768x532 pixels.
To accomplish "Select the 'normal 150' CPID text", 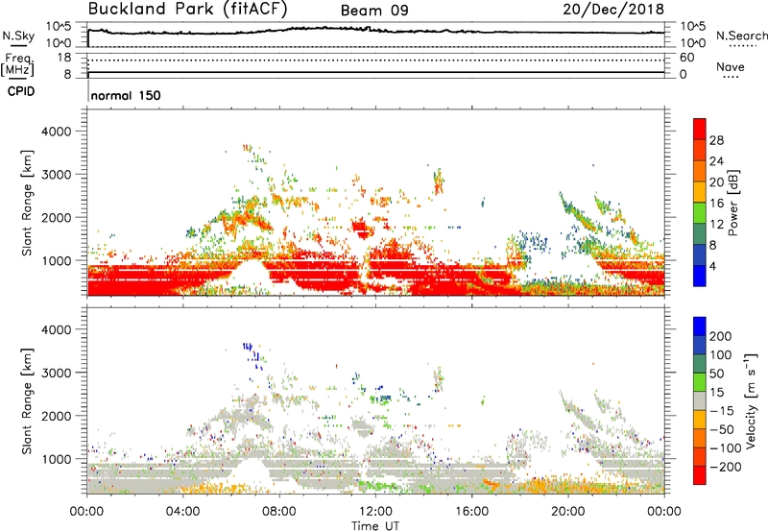I will [126, 95].
